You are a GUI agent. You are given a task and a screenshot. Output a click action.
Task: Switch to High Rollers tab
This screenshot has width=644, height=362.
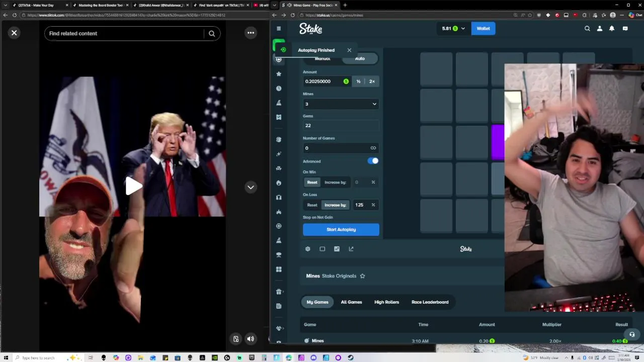[386, 302]
